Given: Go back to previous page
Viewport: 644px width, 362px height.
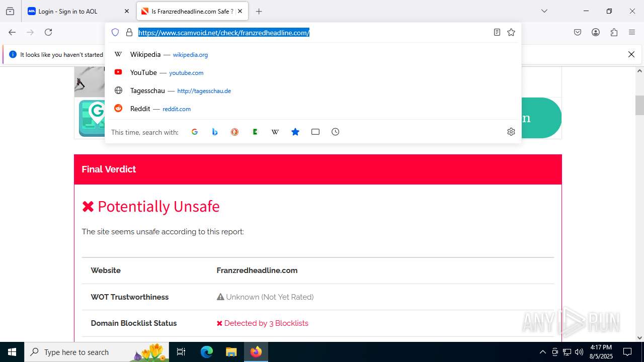Looking at the screenshot, I should click(12, 32).
